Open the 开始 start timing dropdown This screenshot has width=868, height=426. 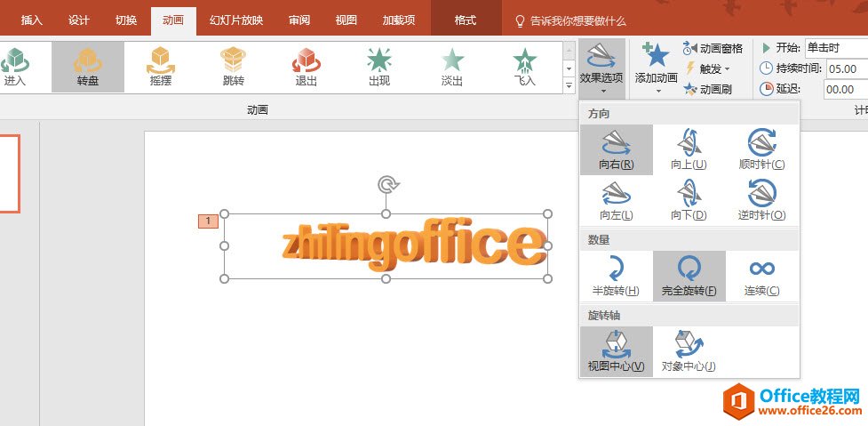pos(836,48)
